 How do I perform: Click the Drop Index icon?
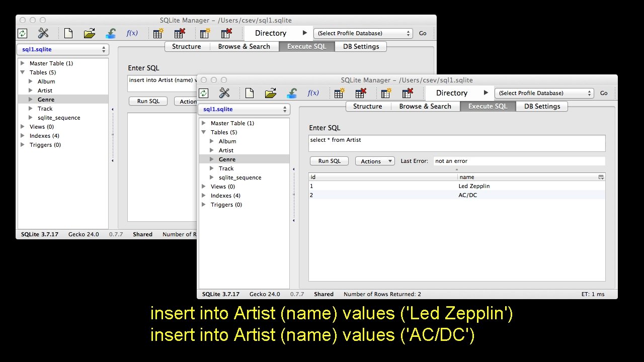tap(407, 93)
